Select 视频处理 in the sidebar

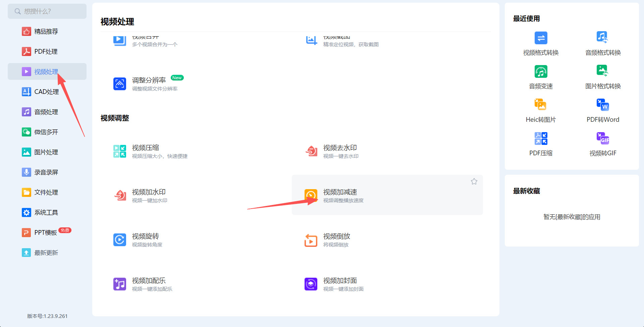coord(47,71)
